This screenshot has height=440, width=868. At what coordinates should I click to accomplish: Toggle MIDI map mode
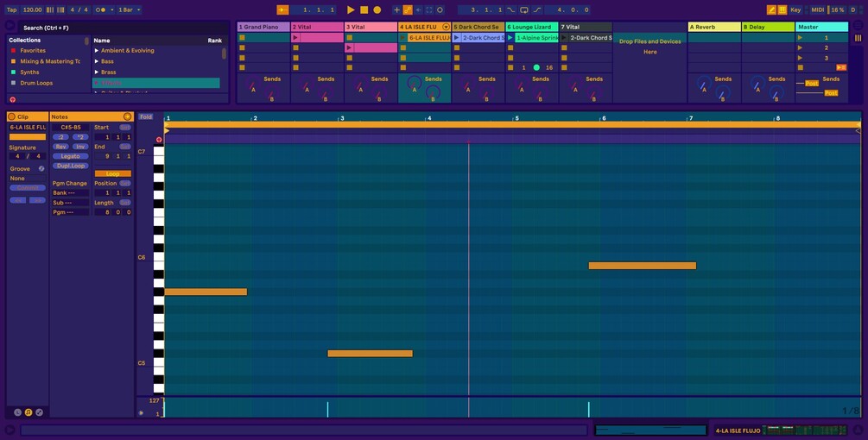coord(818,10)
